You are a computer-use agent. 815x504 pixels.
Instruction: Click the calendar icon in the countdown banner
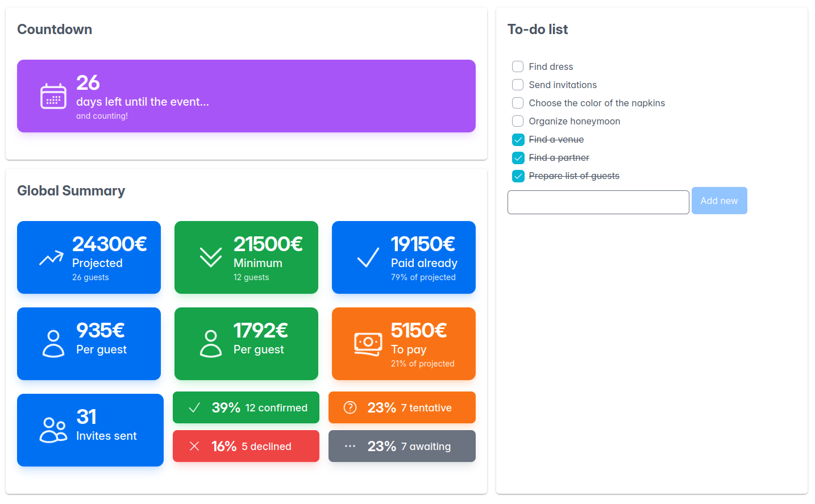tap(52, 96)
